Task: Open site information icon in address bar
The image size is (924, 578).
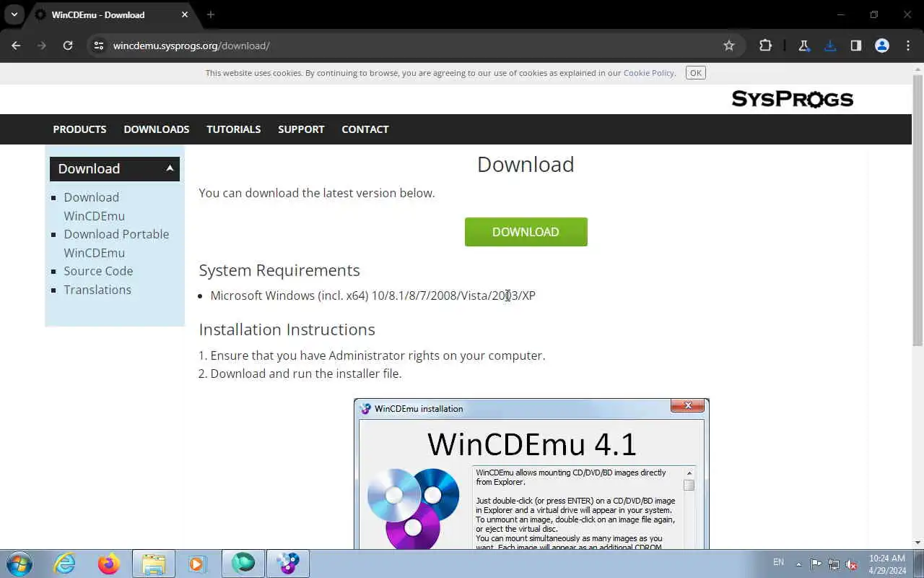Action: click(99, 46)
